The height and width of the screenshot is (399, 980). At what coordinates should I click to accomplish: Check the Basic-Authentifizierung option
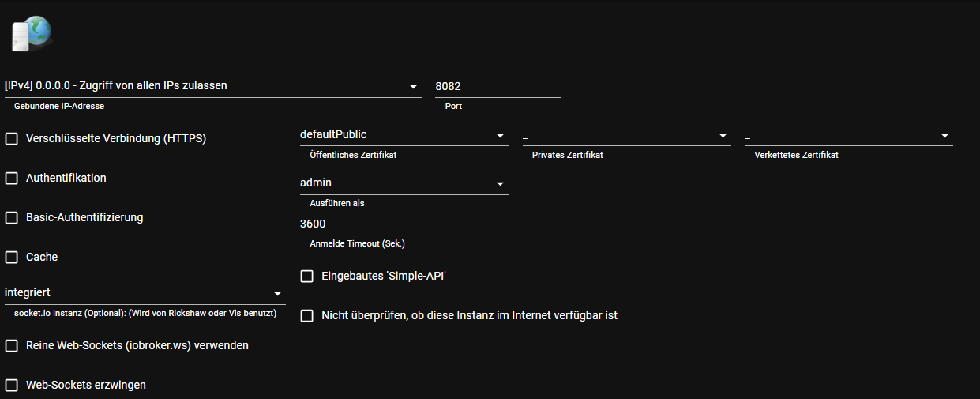(12, 217)
